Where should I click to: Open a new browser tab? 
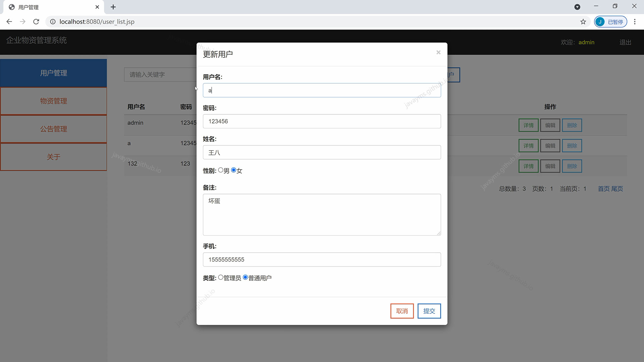tap(113, 7)
